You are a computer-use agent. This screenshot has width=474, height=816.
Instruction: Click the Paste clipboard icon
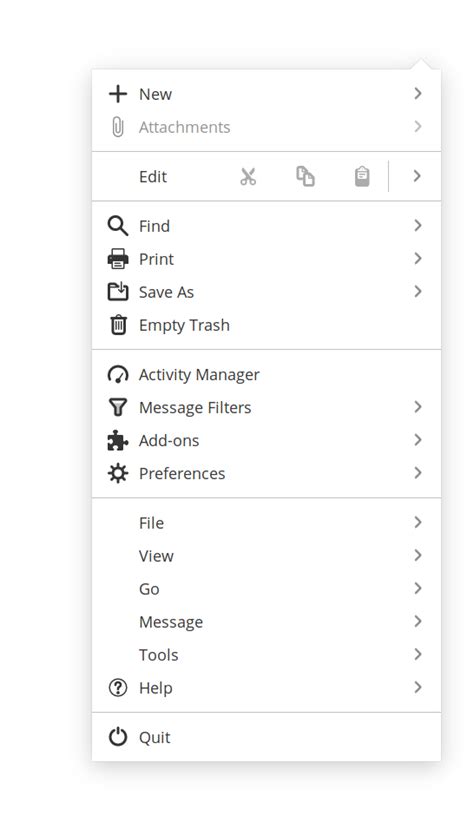[x=362, y=176]
